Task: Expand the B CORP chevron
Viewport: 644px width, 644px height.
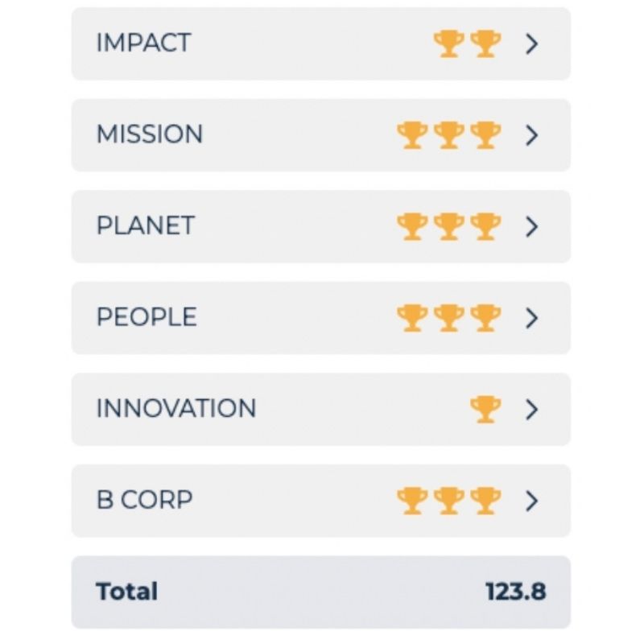Action: pos(531,501)
